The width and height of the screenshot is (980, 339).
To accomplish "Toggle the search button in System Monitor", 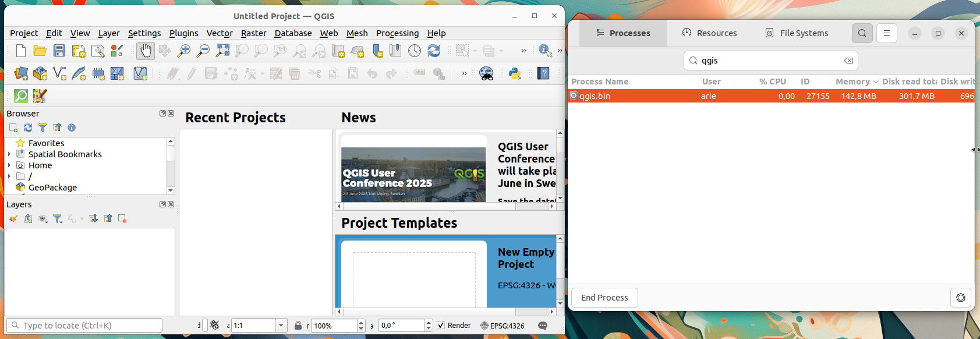I will [862, 33].
